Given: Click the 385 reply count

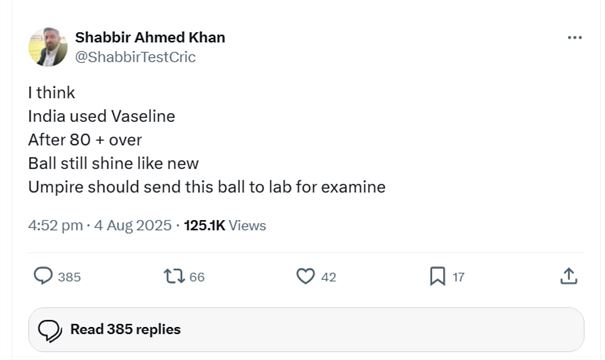Looking at the screenshot, I should click(x=69, y=277).
